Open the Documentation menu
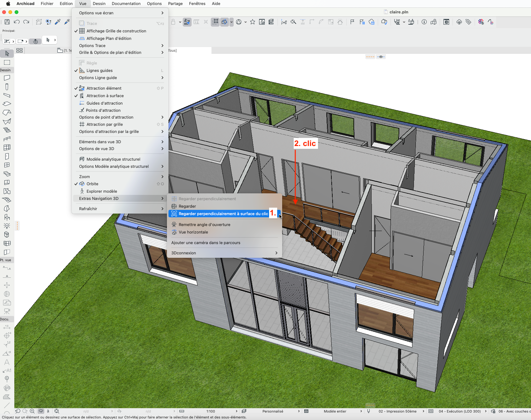Viewport: 531px width, 420px height. point(126,4)
